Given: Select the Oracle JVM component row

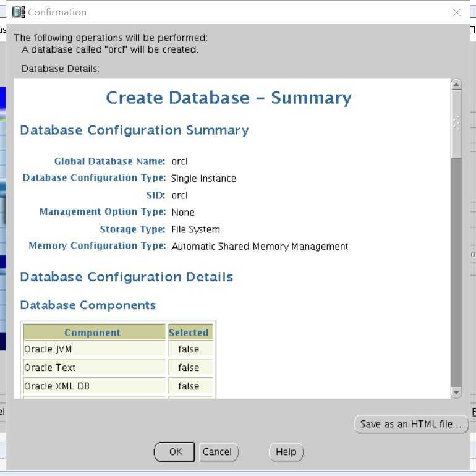Looking at the screenshot, I should (x=118, y=349).
